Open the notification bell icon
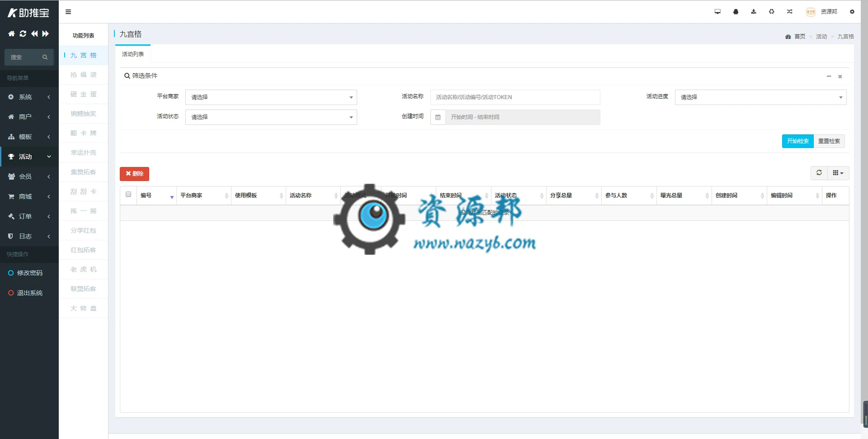Image resolution: width=868 pixels, height=439 pixels. 736,12
